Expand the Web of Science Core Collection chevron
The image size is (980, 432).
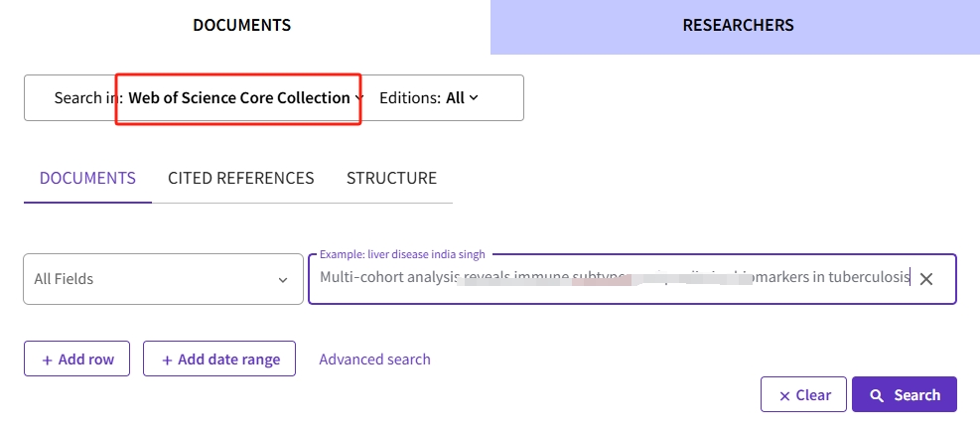tap(358, 97)
